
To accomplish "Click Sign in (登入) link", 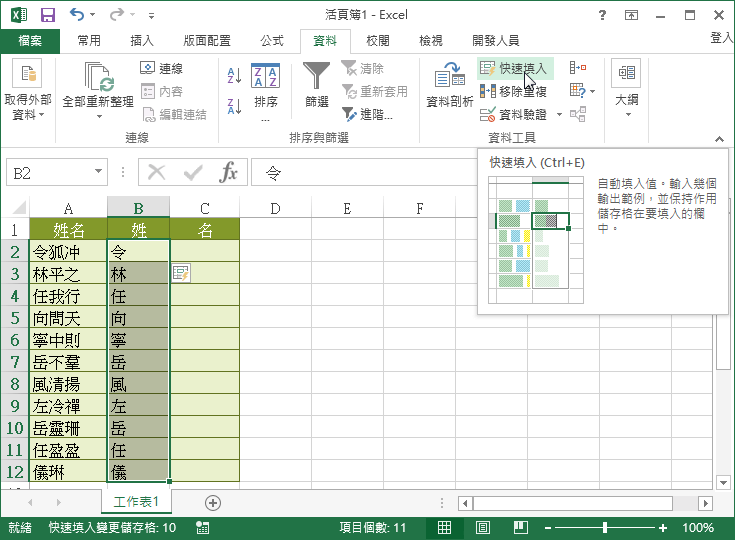I will (x=722, y=38).
